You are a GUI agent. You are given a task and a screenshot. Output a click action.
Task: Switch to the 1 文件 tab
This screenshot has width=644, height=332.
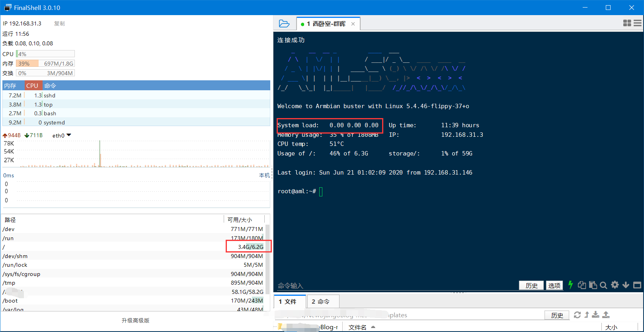pos(290,301)
